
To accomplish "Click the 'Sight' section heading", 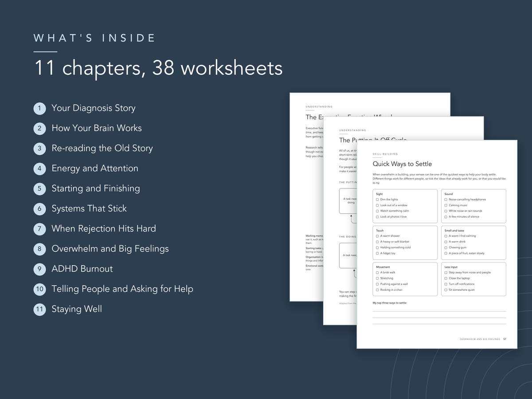I will pyautogui.click(x=379, y=194).
